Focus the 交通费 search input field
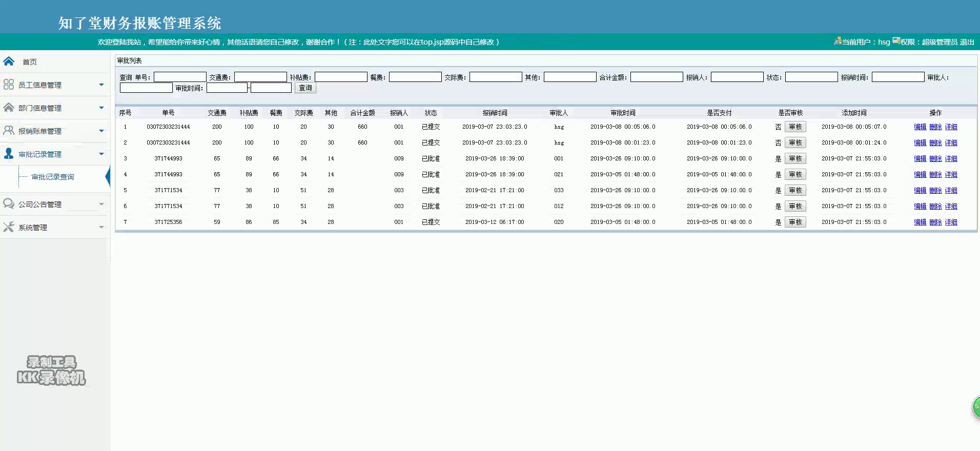Viewport: 980px width, 451px height. (x=260, y=77)
